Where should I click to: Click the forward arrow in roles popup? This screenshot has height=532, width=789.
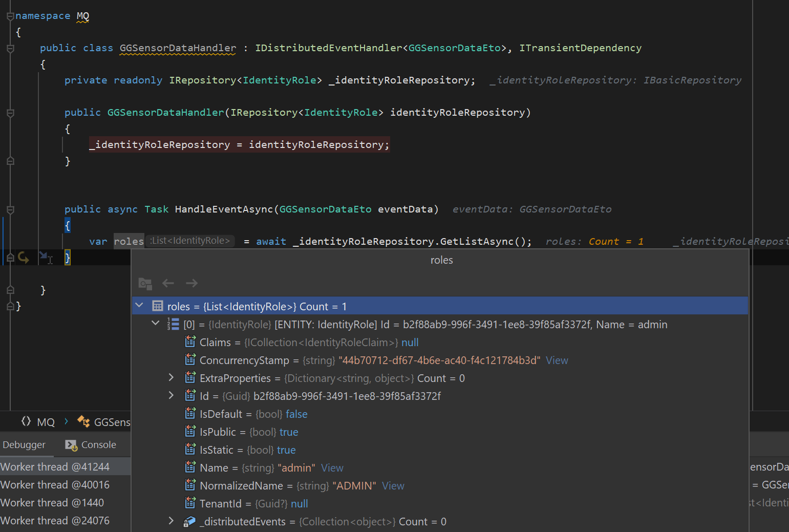pos(191,283)
